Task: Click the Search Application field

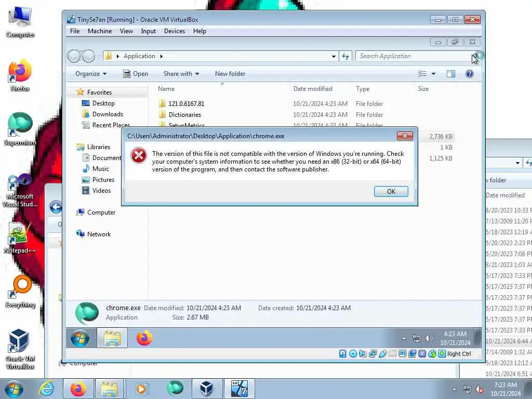Action: (414, 56)
